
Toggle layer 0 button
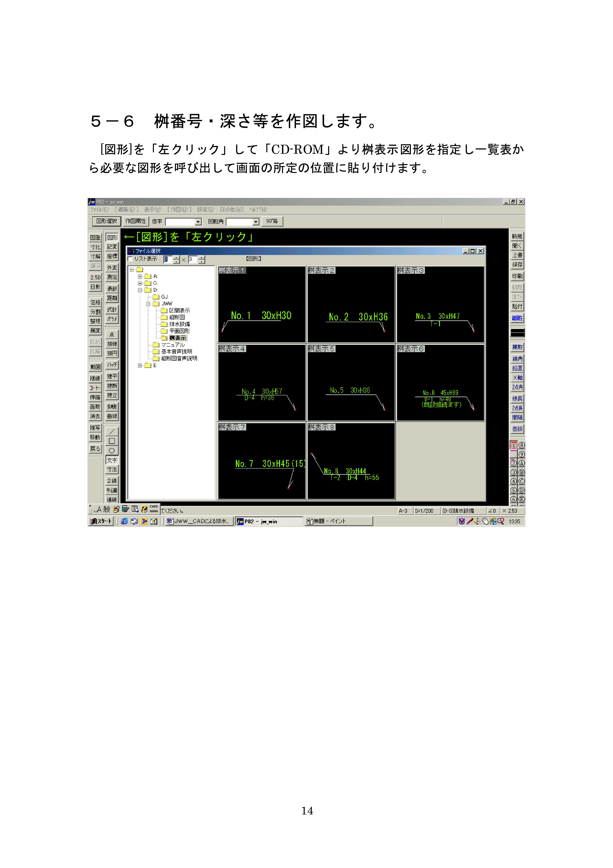[514, 445]
